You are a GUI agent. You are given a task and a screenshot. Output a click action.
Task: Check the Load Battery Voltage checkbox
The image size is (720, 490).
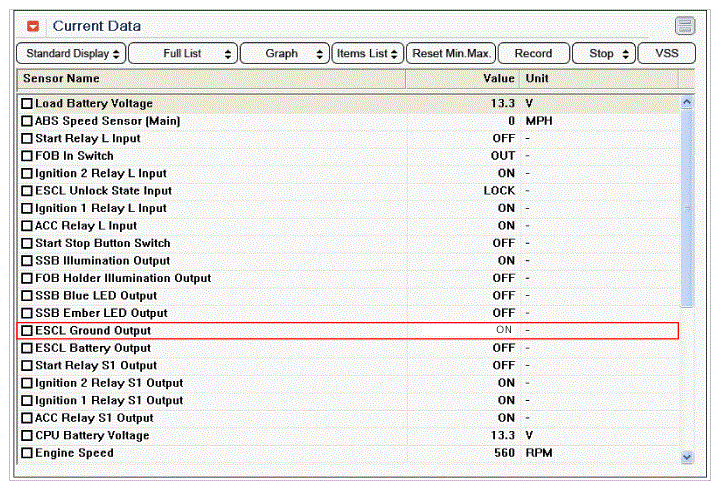coord(27,103)
